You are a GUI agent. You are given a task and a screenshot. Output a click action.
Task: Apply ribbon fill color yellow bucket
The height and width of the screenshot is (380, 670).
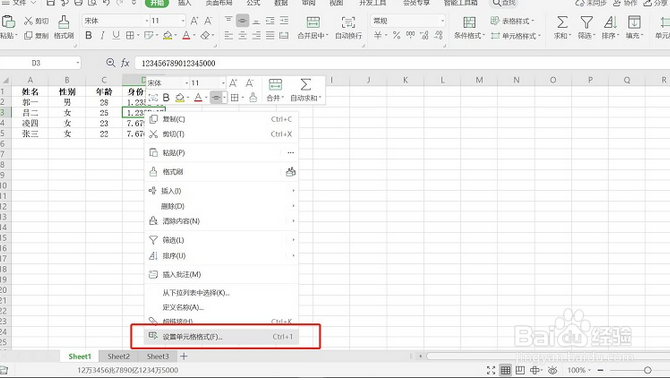[x=168, y=35]
